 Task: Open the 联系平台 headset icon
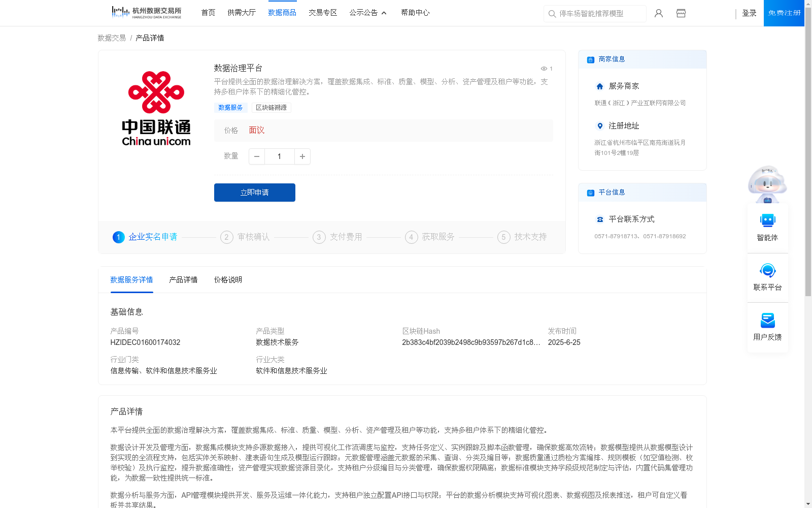pyautogui.click(x=768, y=270)
